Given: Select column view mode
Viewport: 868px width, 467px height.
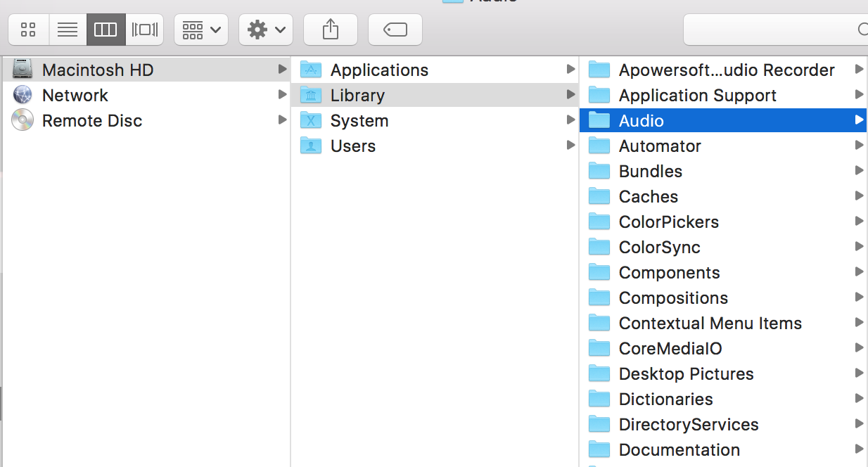Looking at the screenshot, I should pyautogui.click(x=106, y=30).
